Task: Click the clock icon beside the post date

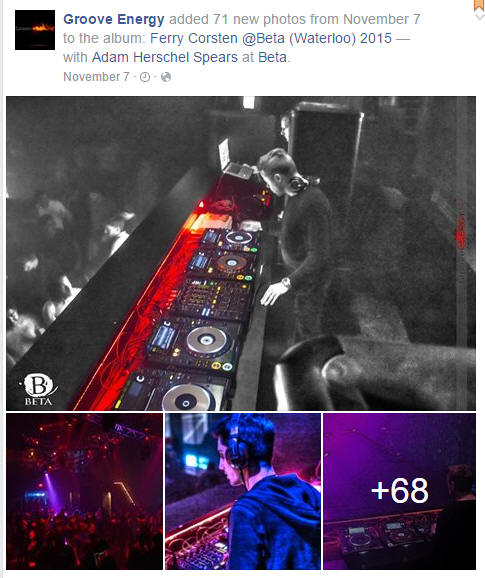Action: (145, 77)
